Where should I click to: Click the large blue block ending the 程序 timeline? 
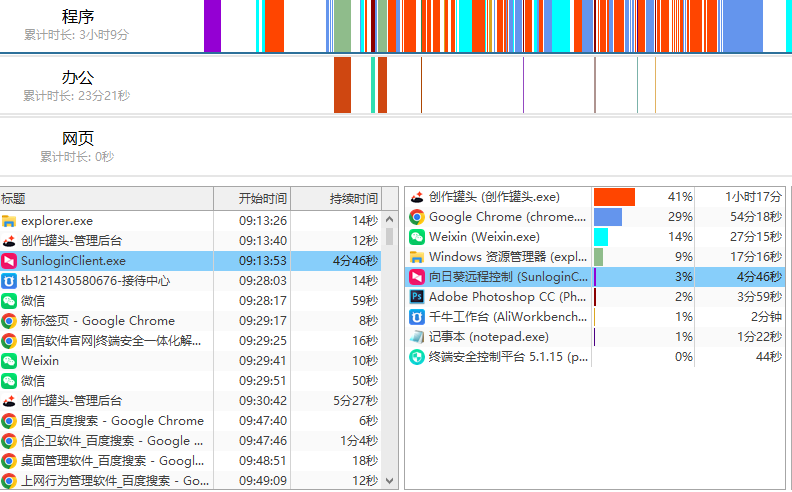(742, 26)
